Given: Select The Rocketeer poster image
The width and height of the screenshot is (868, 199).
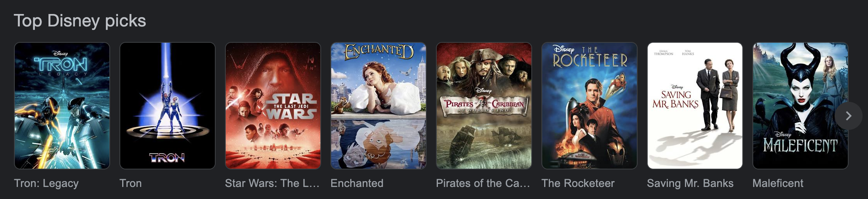Looking at the screenshot, I should [590, 106].
